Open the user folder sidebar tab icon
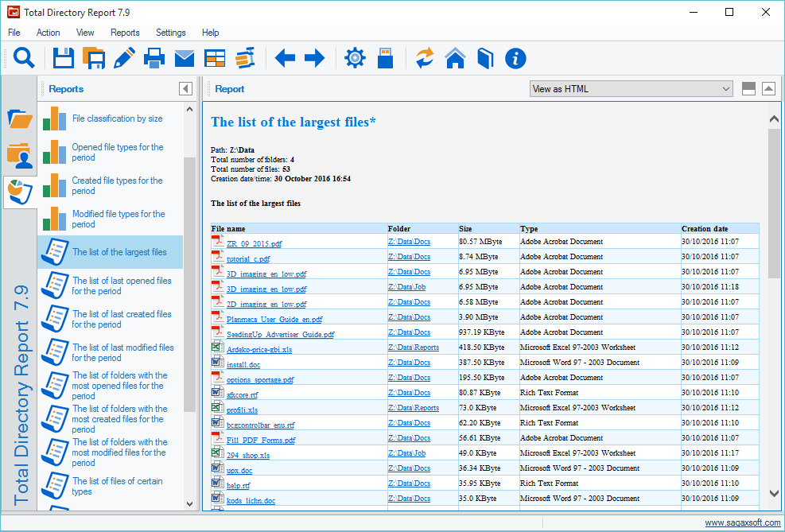Screen dimensions: 785x532 point(20,156)
